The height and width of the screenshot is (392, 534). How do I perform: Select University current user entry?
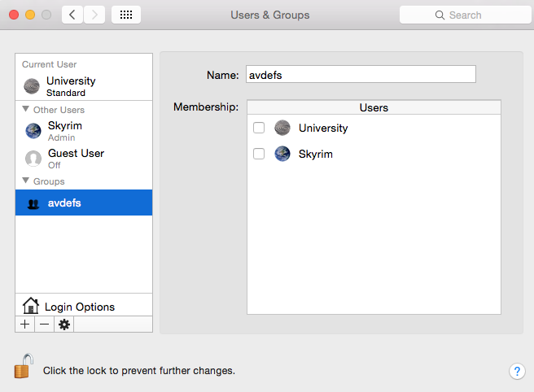pyautogui.click(x=71, y=86)
